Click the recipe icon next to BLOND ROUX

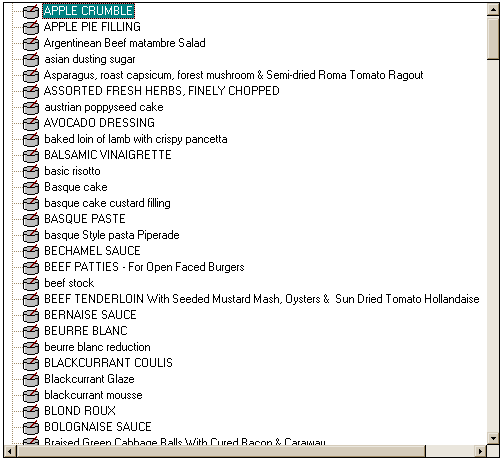point(31,411)
